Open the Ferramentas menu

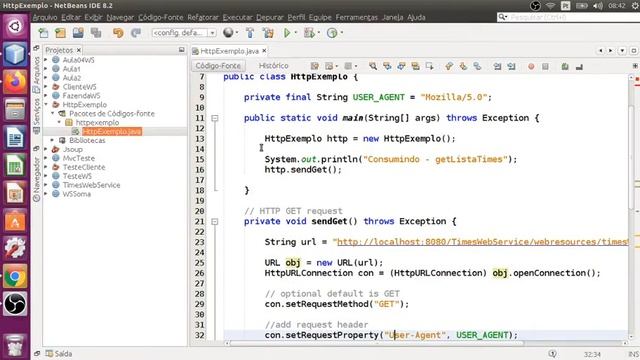coord(357,17)
